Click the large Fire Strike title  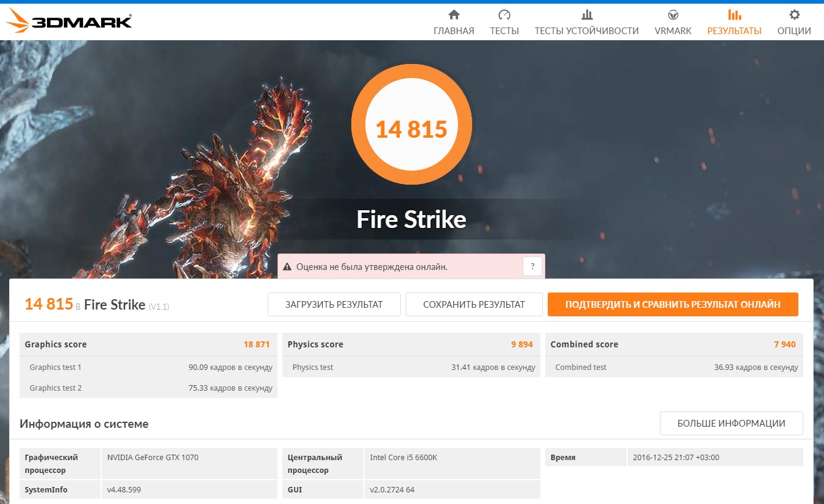tap(412, 219)
